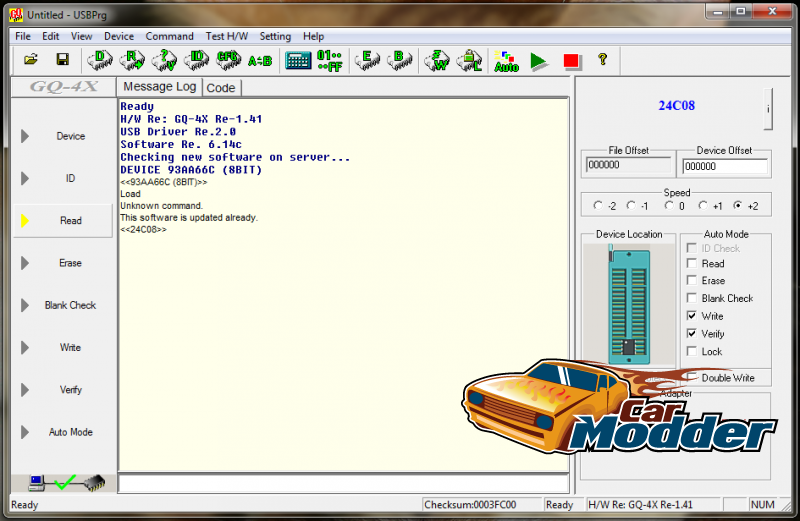This screenshot has height=521, width=800.
Task: Click the 24C08 device name label
Action: point(677,106)
